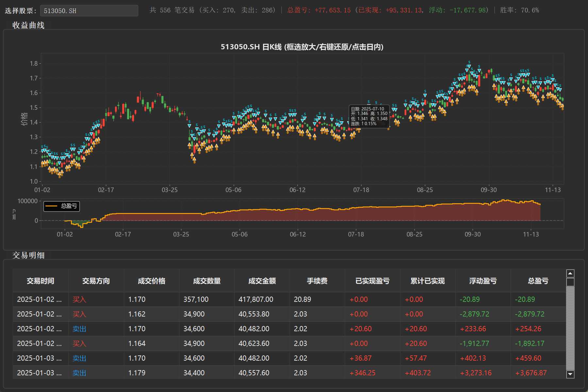Click the topmost sell marker at the price peak
This screenshot has height=392, width=588.
469,66
